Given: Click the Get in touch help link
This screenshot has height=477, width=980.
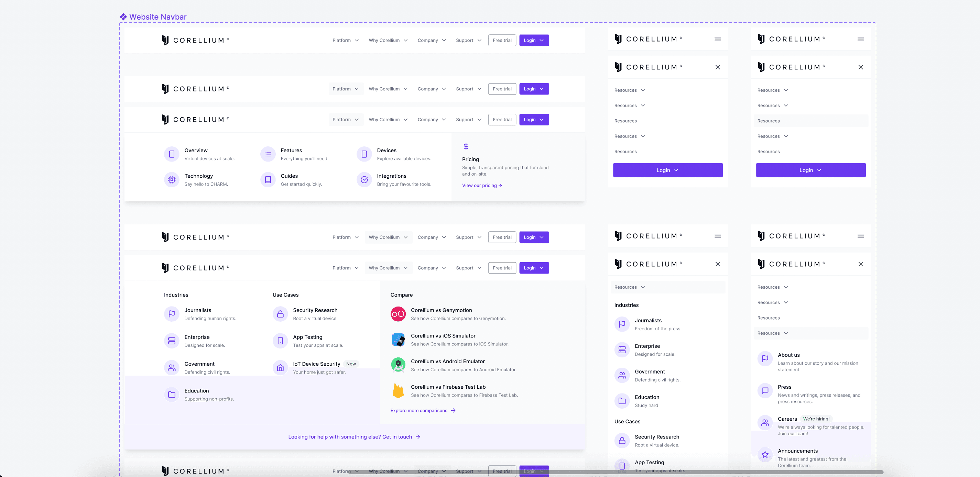Looking at the screenshot, I should point(354,437).
